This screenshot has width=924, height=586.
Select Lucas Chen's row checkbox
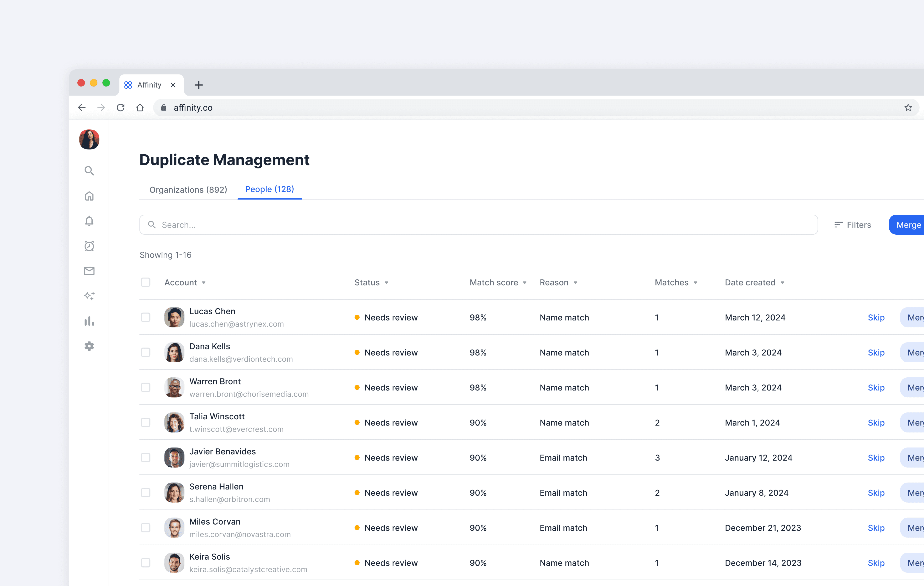click(145, 317)
